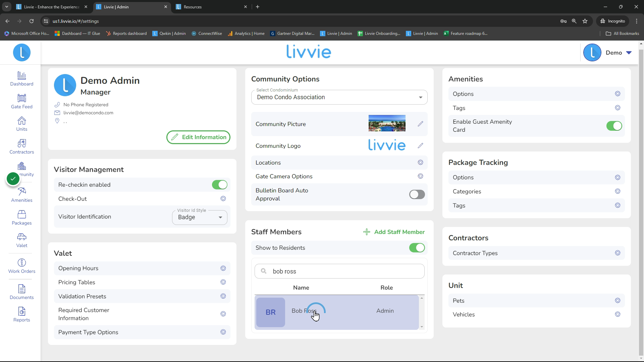644x362 pixels.
Task: Open Valet in the sidebar
Action: [x=22, y=240]
